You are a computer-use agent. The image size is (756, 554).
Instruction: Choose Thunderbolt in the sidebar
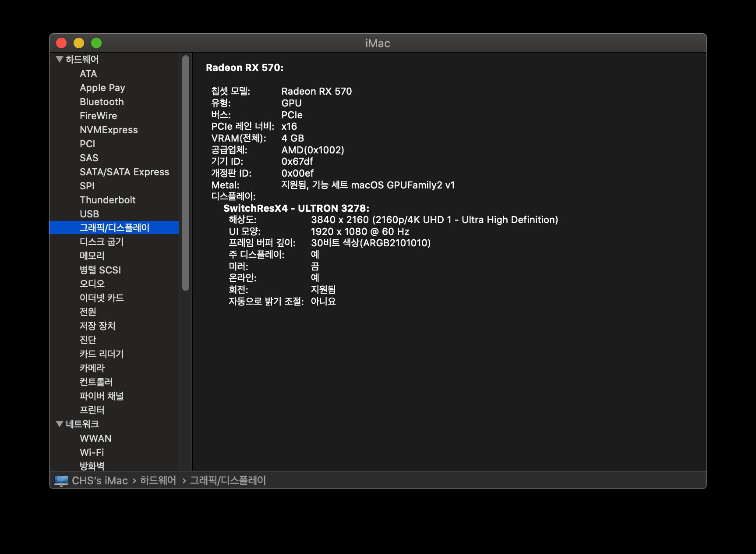pyautogui.click(x=108, y=200)
